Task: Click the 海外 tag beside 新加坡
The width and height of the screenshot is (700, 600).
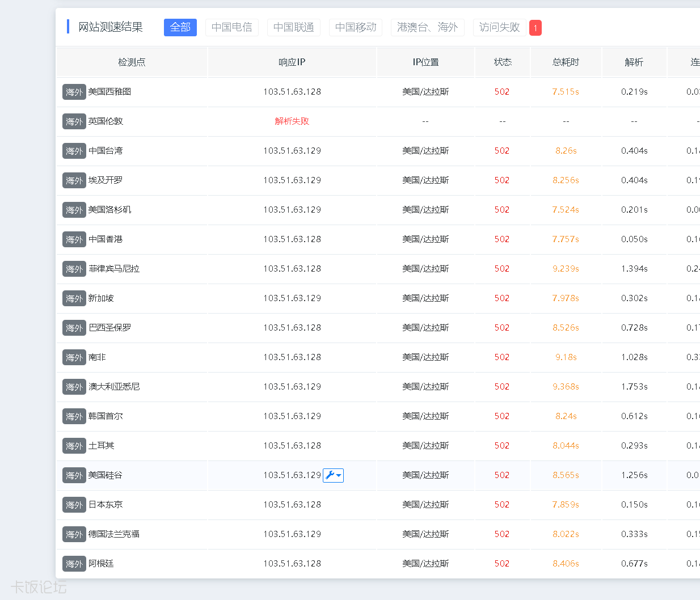Action: click(74, 298)
